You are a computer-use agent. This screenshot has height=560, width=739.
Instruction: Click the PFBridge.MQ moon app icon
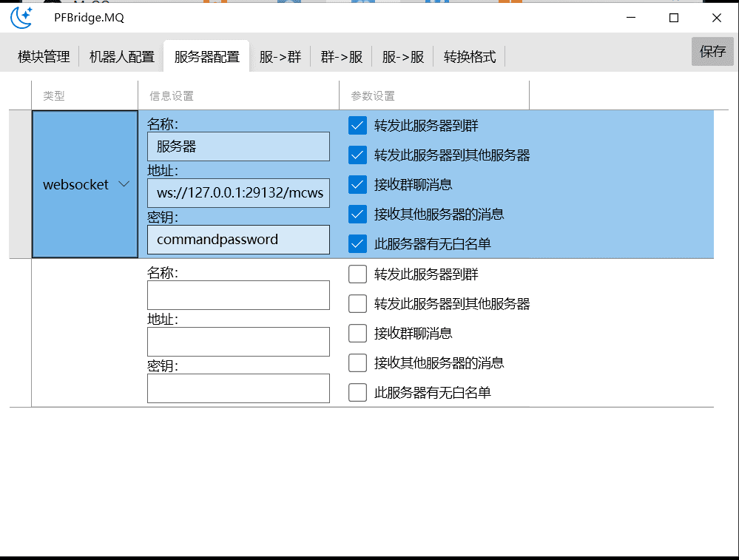point(21,18)
